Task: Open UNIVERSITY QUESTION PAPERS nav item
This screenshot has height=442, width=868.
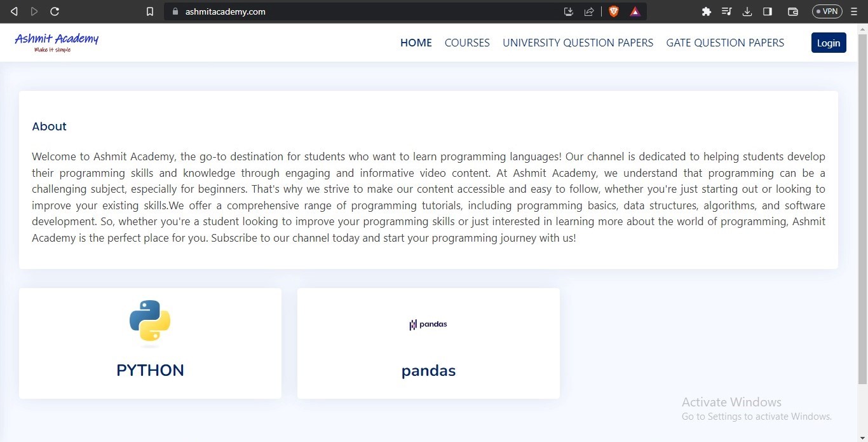Action: [578, 43]
